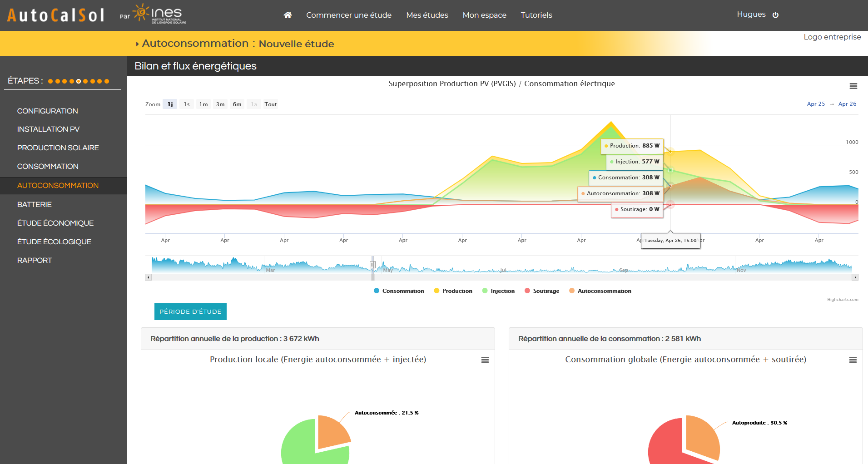Click the navigator right scroll arrow

pos(855,277)
